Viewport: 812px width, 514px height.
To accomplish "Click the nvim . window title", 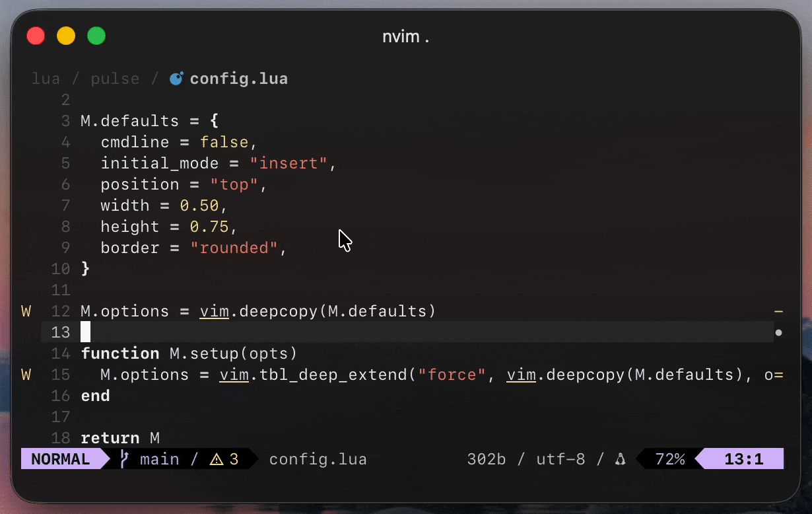I will [x=406, y=36].
